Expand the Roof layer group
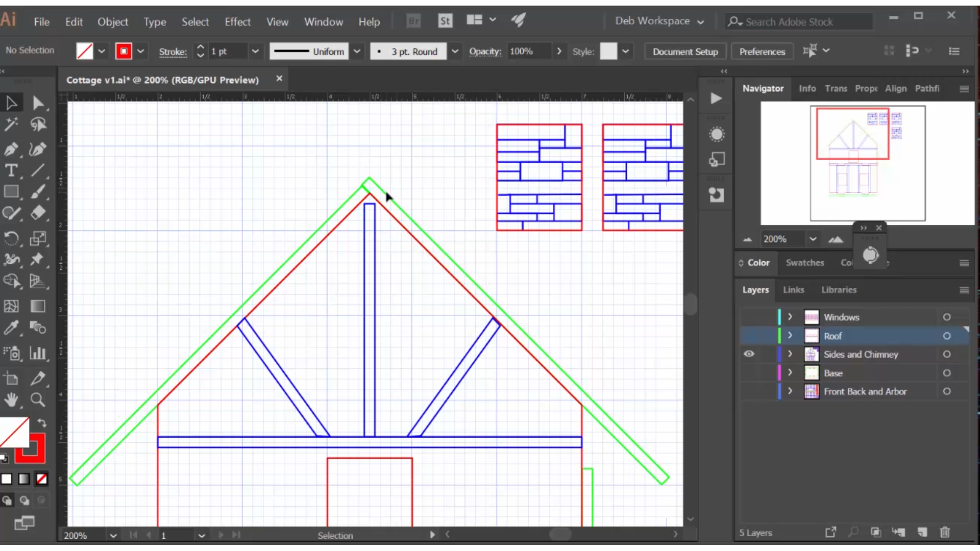980x551 pixels. 790,335
